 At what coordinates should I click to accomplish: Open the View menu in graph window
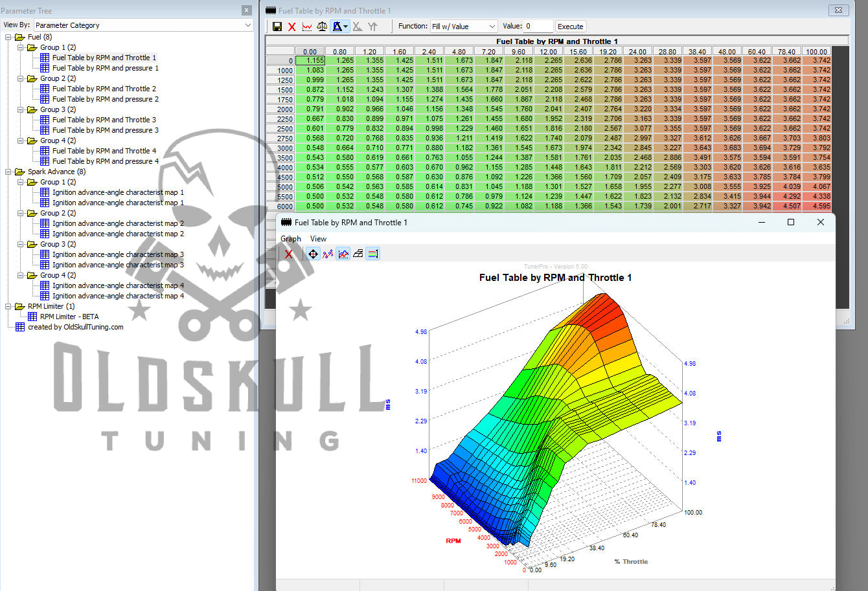(318, 239)
